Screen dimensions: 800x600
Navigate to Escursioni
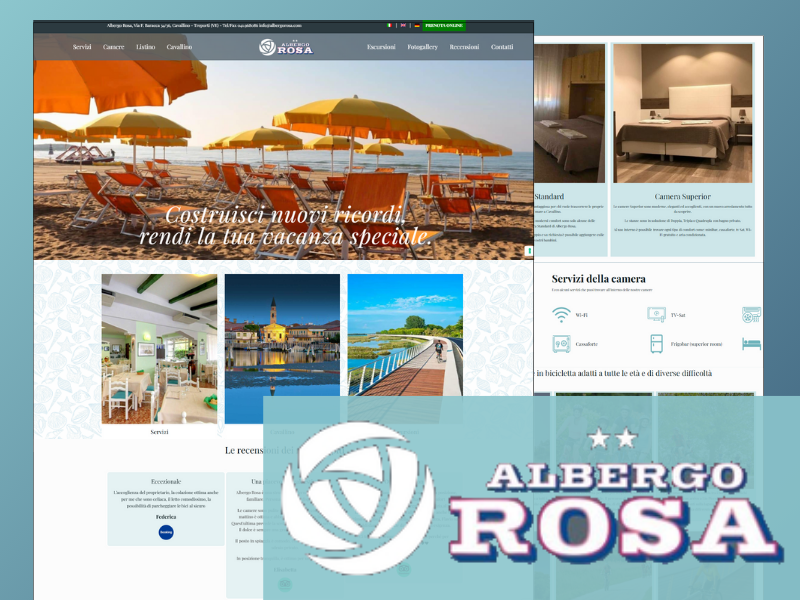pos(381,47)
